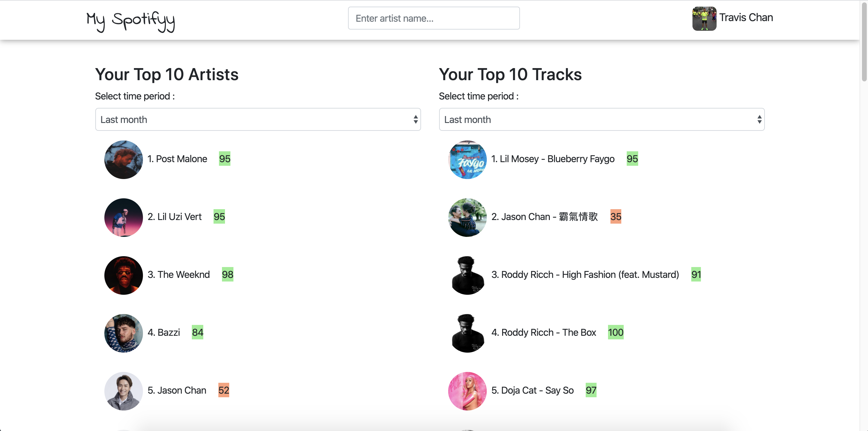Click Travis Chan's profile picture
868x431 pixels.
pyautogui.click(x=704, y=18)
